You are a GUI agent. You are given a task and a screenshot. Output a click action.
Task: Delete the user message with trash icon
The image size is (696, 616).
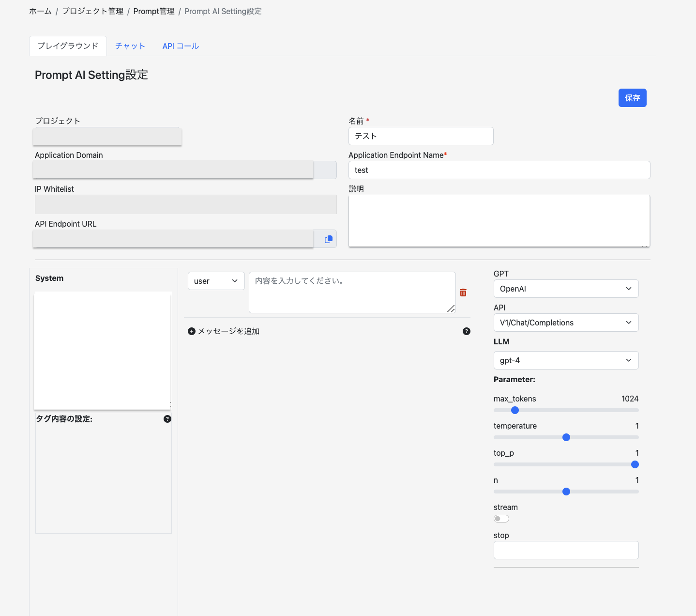(x=463, y=293)
